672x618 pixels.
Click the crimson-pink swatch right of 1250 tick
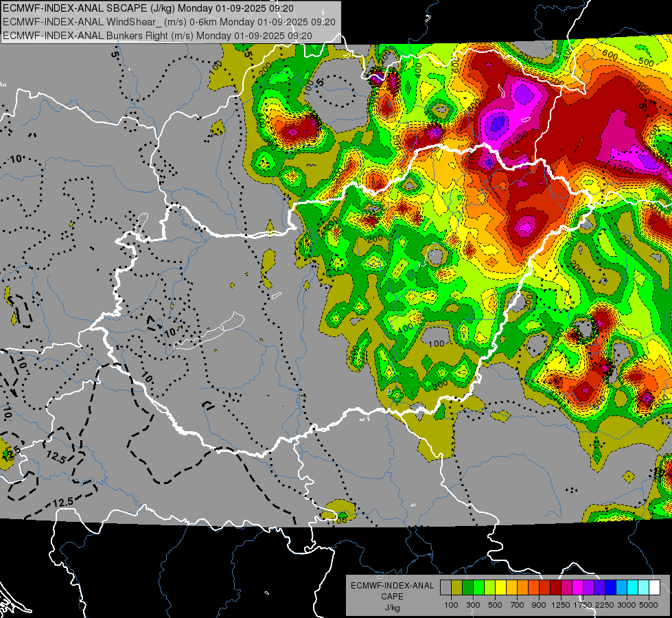[x=566, y=588]
